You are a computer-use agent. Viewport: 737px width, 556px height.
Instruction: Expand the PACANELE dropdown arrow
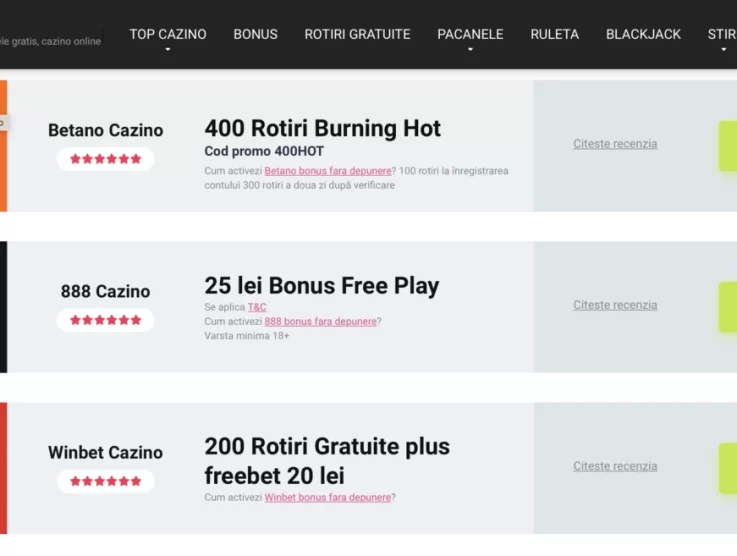470,50
